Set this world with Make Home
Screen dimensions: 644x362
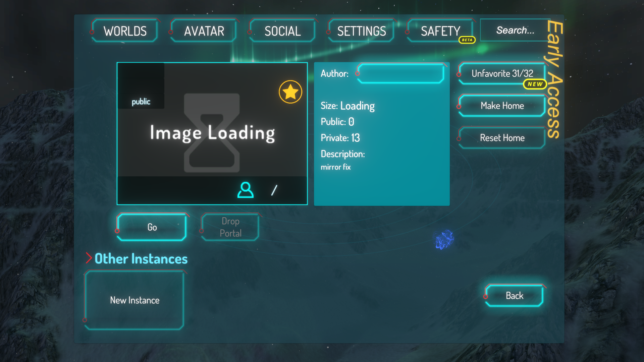[x=502, y=106]
